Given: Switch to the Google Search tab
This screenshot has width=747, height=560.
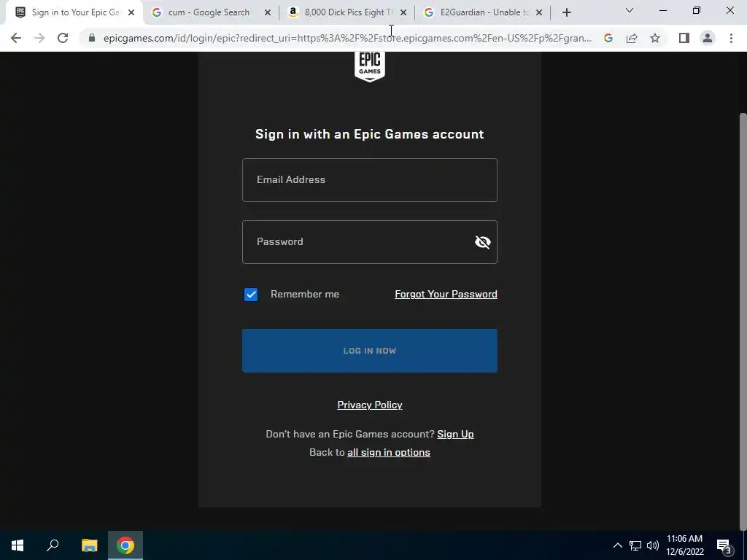Looking at the screenshot, I should 209,12.
